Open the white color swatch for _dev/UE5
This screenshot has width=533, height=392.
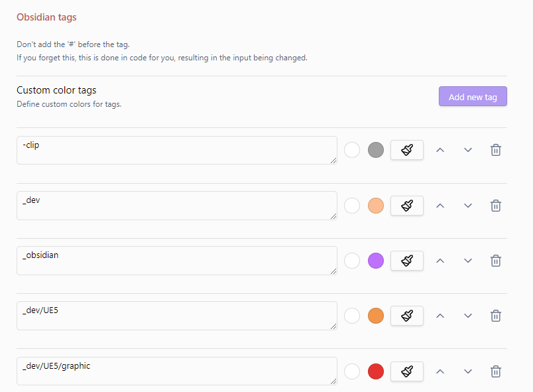coord(352,316)
